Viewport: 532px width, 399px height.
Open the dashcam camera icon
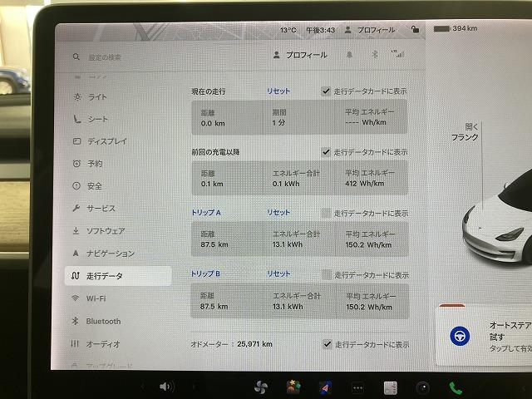(423, 387)
